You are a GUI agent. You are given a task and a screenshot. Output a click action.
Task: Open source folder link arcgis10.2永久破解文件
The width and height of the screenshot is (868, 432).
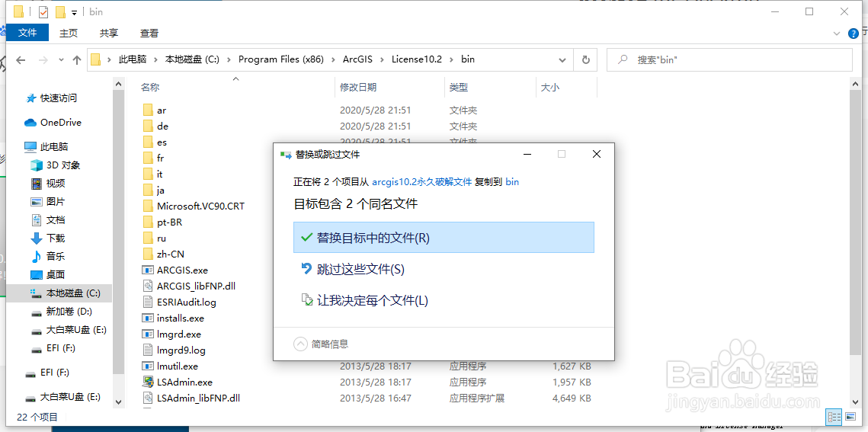(422, 181)
